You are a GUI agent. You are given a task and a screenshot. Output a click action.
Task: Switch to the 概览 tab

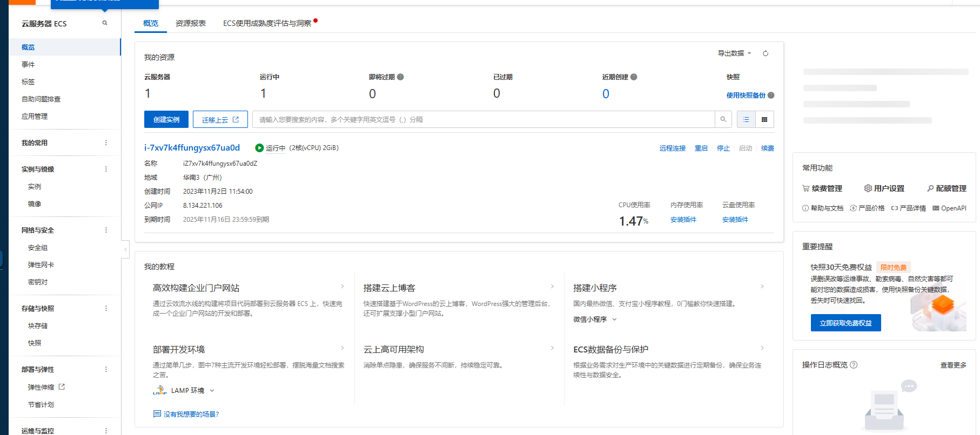point(151,23)
